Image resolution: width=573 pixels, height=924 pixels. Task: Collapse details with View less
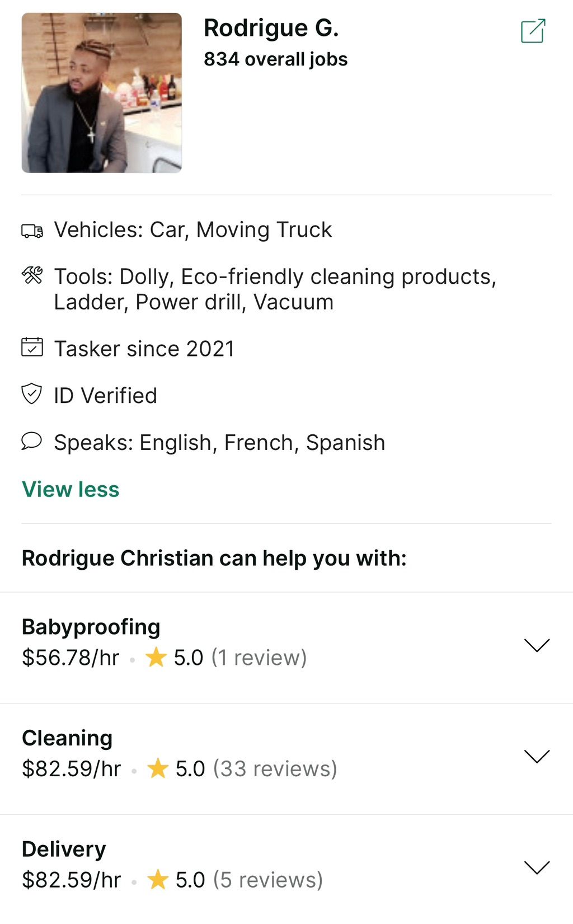pyautogui.click(x=71, y=489)
